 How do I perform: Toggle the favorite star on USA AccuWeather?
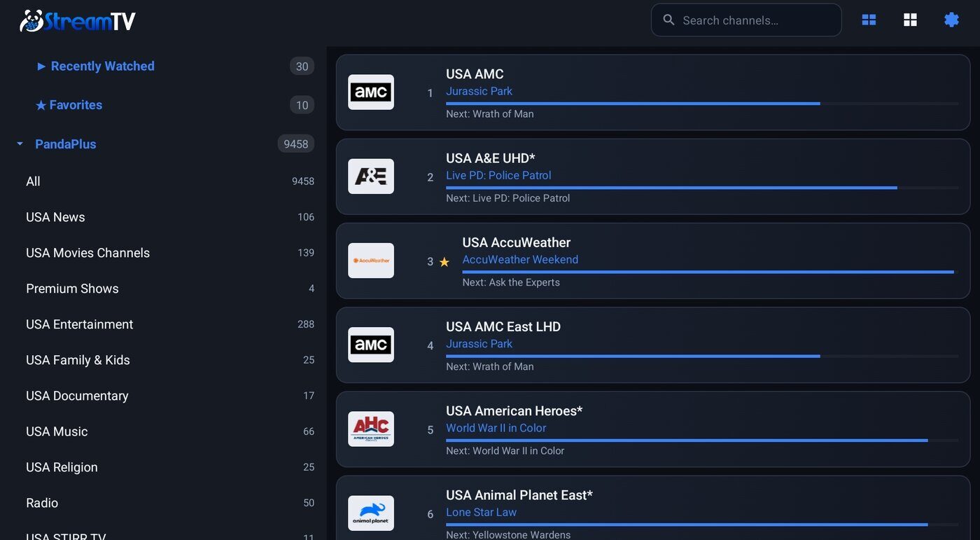444,261
